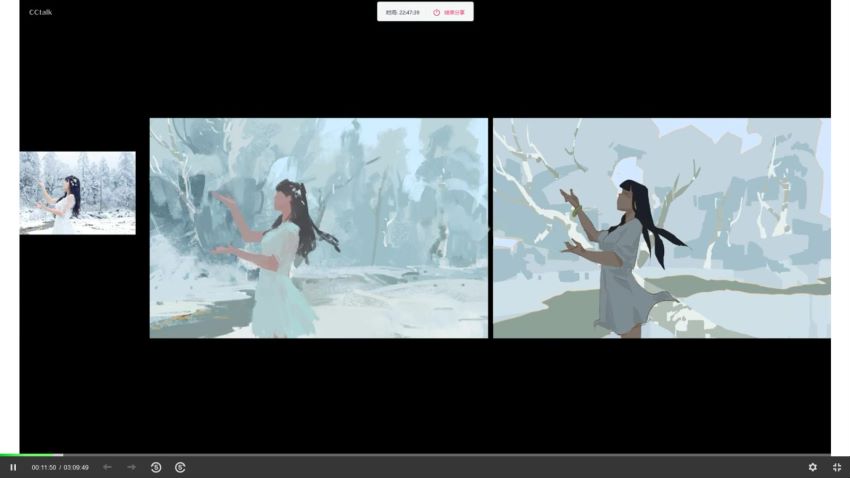This screenshot has width=850, height=478.
Task: Click the total duration 03:09:49 text
Action: (x=76, y=467)
